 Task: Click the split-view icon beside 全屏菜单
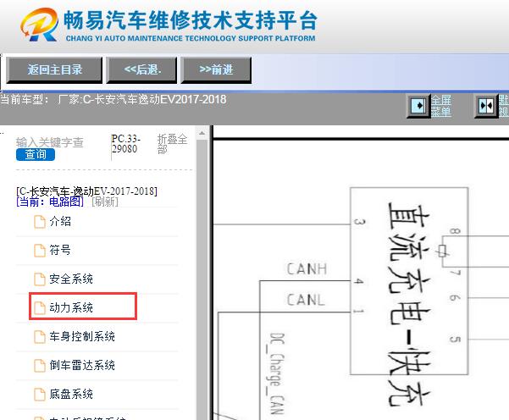point(486,106)
